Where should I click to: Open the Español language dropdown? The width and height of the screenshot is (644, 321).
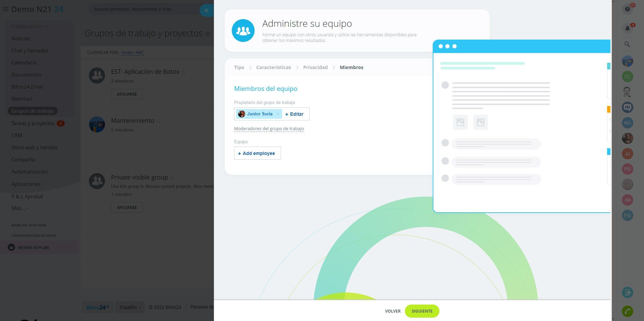click(x=130, y=307)
